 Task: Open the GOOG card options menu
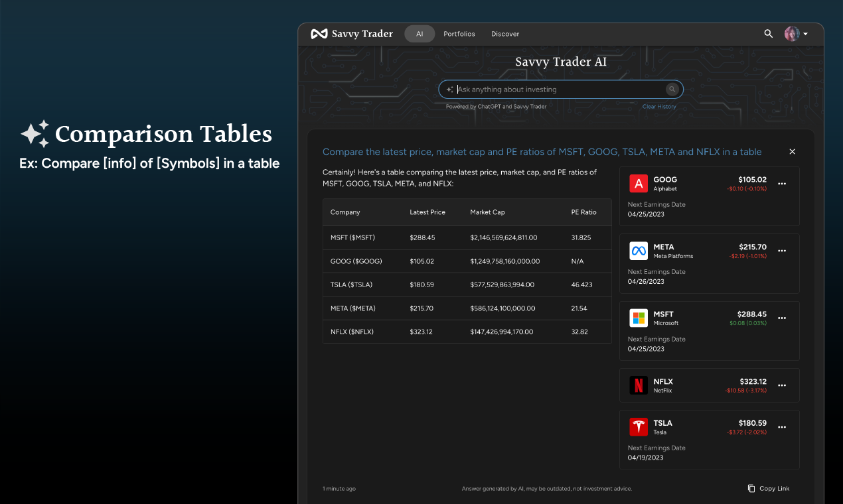pos(782,184)
